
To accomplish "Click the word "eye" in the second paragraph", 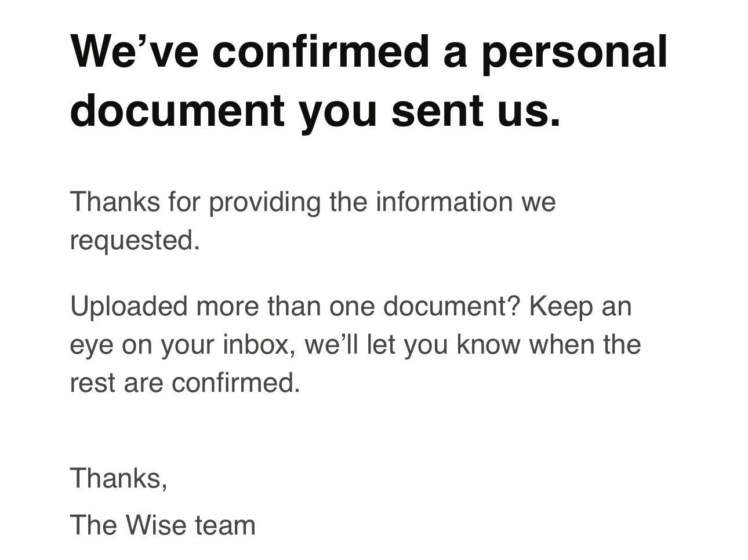I will 90,344.
